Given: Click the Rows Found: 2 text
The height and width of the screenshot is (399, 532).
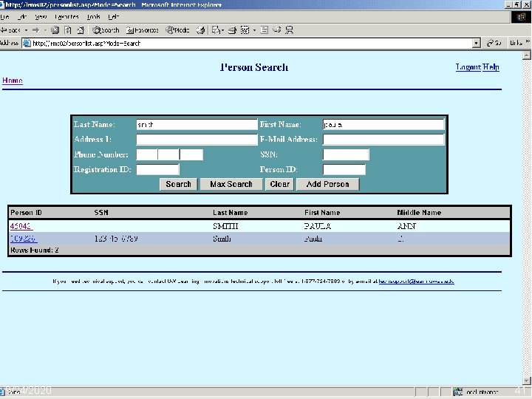Looking at the screenshot, I should pos(34,250).
